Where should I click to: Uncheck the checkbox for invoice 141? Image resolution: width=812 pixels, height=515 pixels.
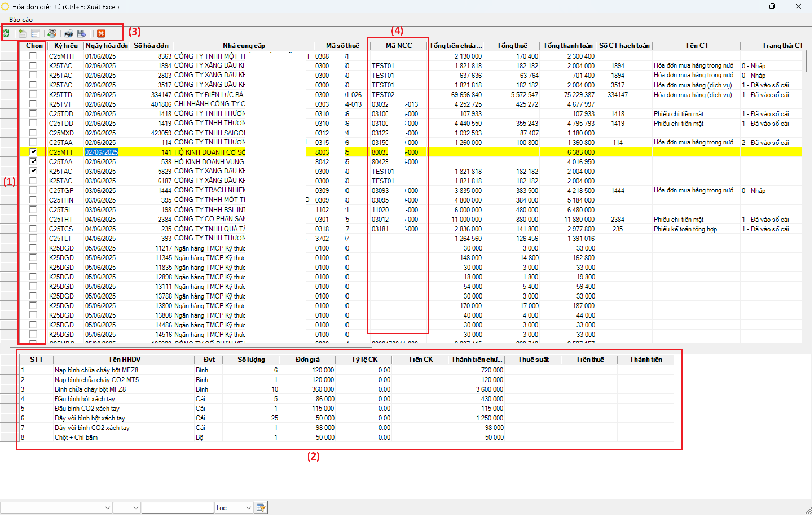point(33,152)
